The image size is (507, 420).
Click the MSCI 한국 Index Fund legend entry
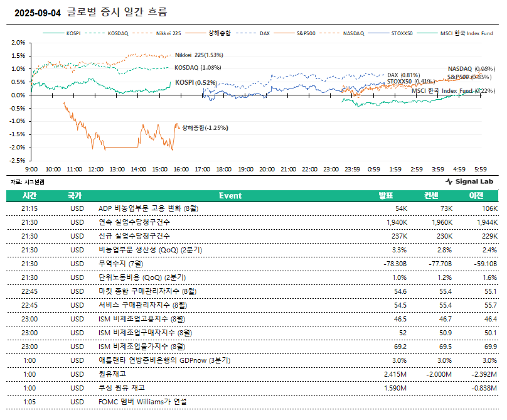click(455, 33)
